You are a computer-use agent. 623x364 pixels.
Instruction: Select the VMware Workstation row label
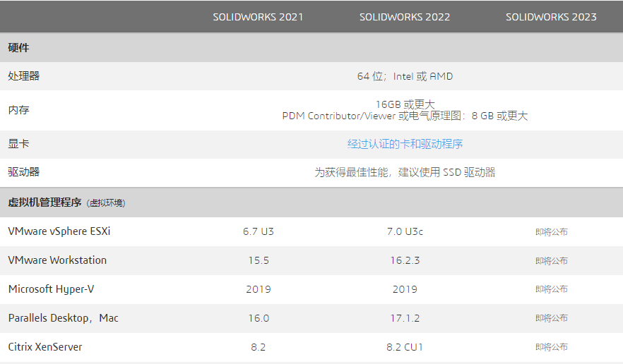pos(57,260)
